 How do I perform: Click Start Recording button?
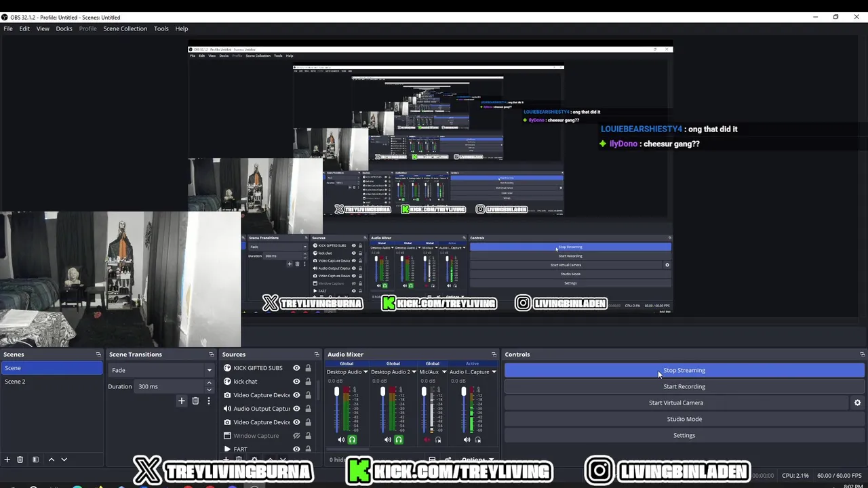(684, 386)
